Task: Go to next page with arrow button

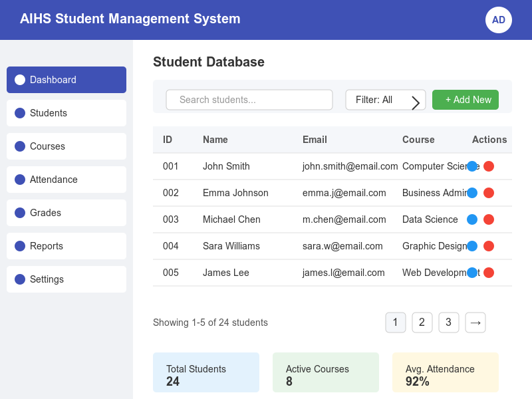Action: coord(475,323)
